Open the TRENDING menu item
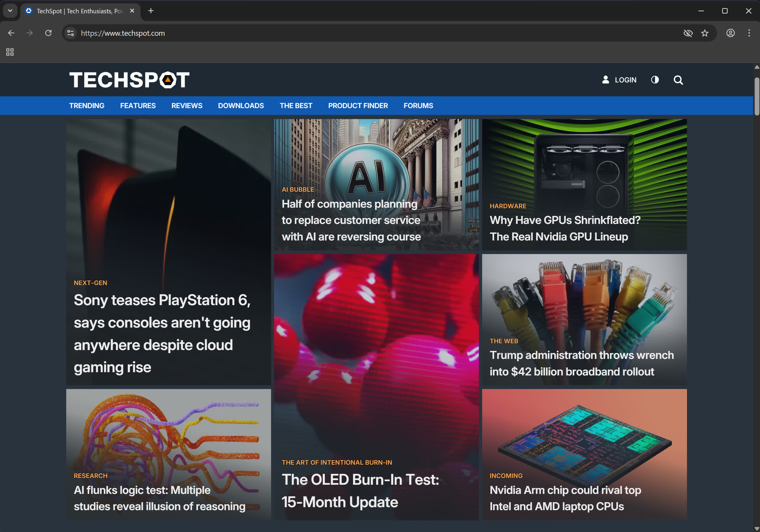The height and width of the screenshot is (532, 760). (87, 105)
